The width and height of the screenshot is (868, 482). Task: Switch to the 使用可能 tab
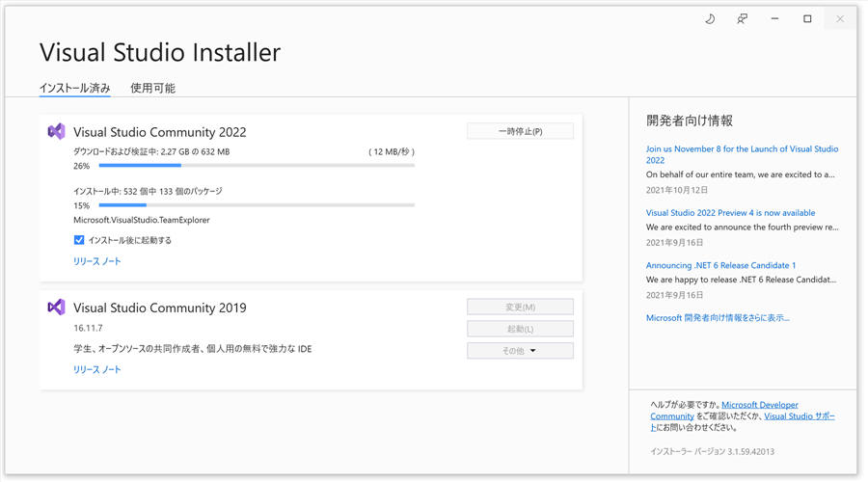(152, 88)
